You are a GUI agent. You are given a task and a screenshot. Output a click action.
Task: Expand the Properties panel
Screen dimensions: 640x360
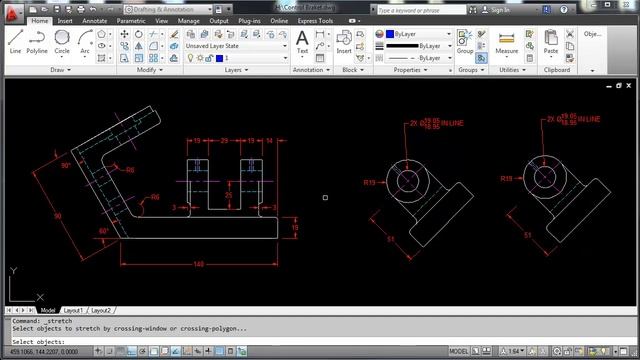point(410,70)
